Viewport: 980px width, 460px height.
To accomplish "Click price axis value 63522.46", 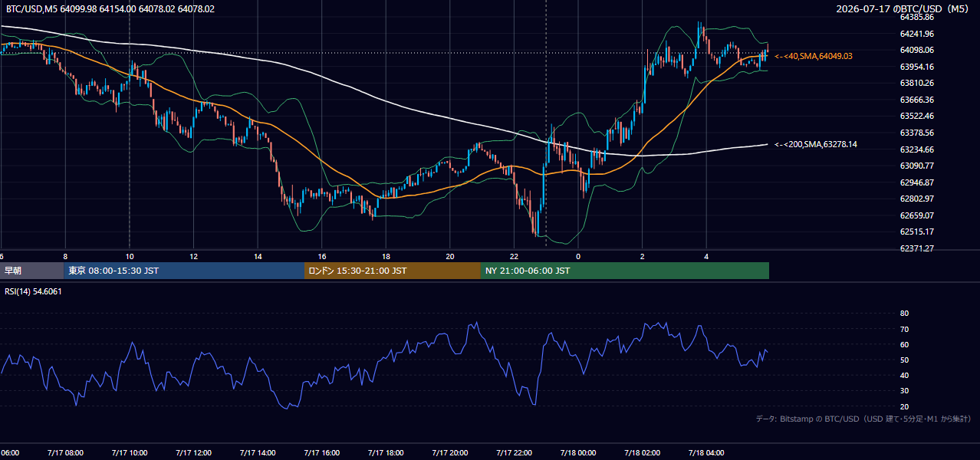I will click(916, 116).
